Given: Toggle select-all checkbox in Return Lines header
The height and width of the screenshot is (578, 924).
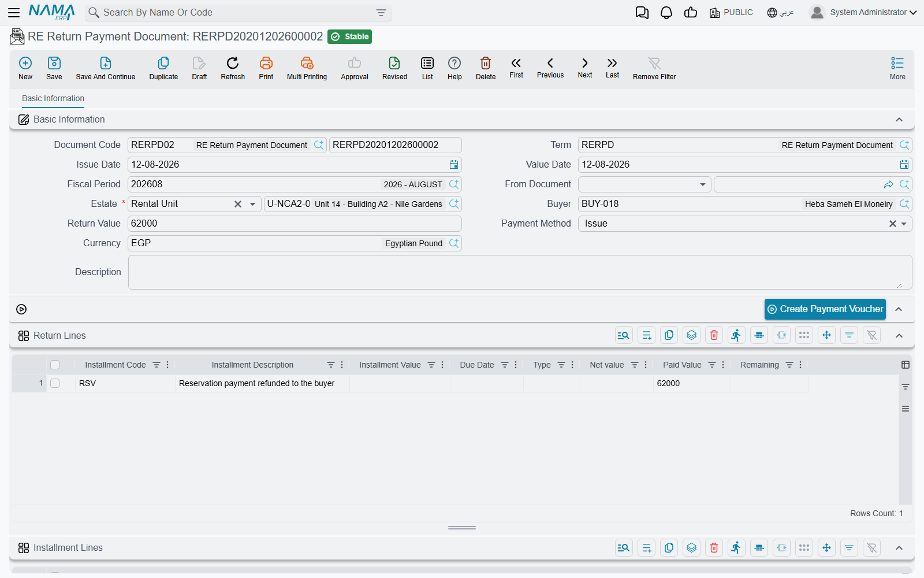Looking at the screenshot, I should coord(55,365).
